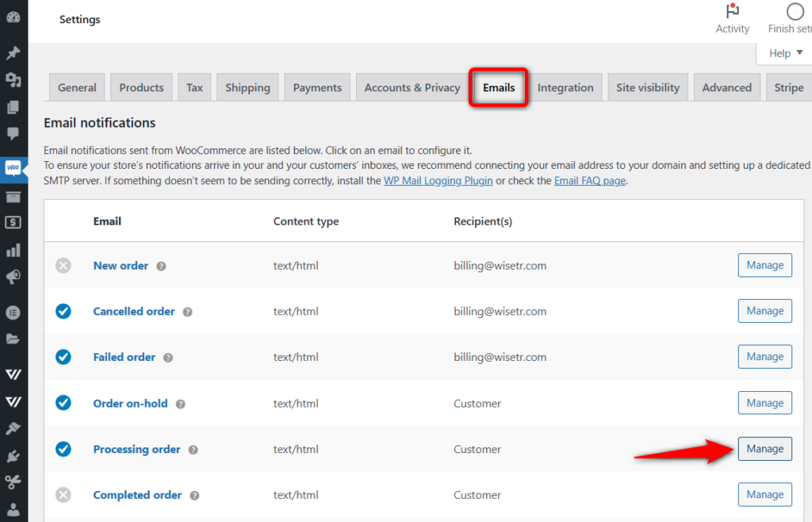Disable the Cancelled order email notification

tap(63, 311)
